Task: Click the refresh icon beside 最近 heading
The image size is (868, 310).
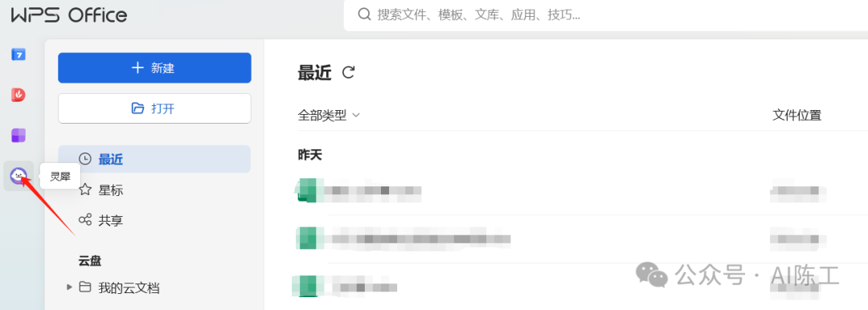Action: tap(348, 72)
